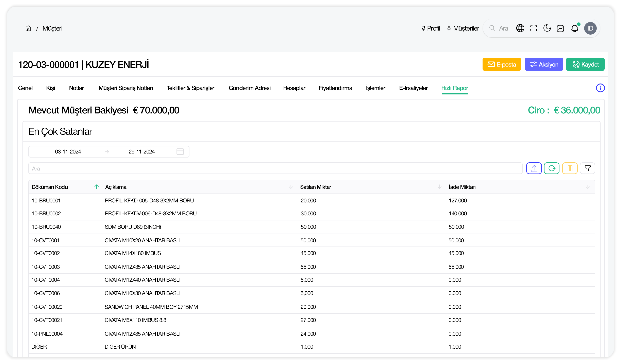Enter fullscreen mode icon
Image resolution: width=621 pixels, height=364 pixels.
[534, 28]
